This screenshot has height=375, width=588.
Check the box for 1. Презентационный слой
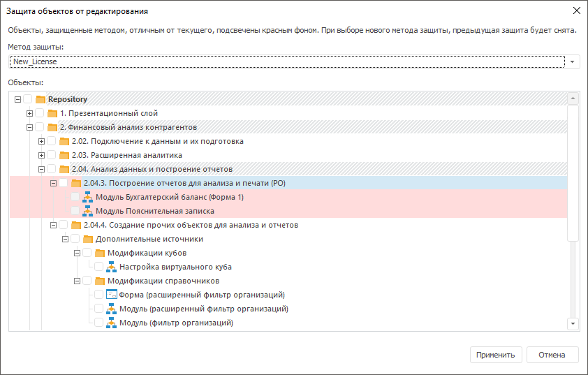coord(40,113)
